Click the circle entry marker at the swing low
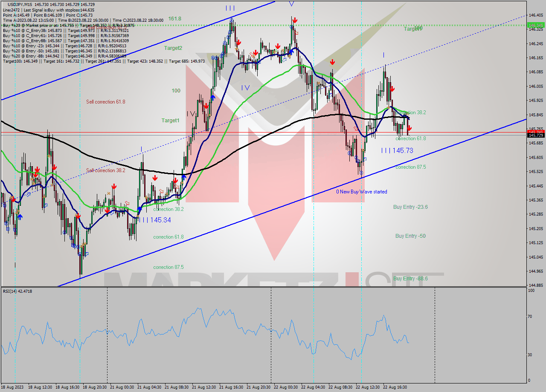This screenshot has width=546, height=392. click(x=361, y=172)
